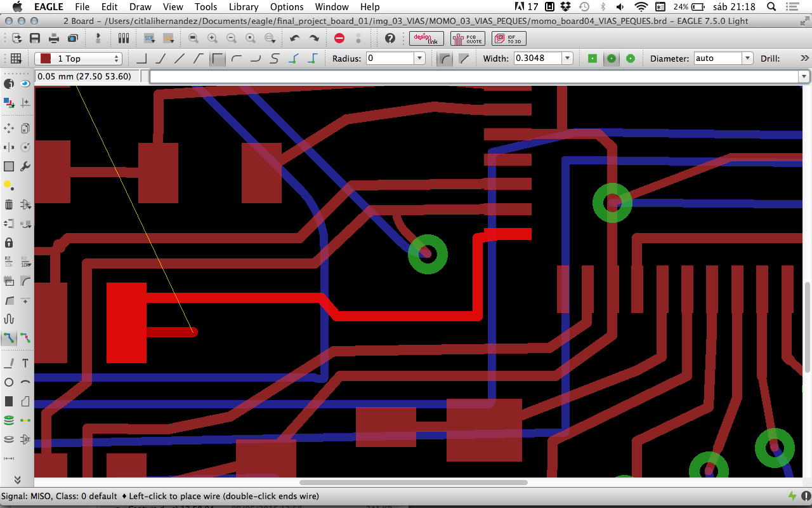Screen dimensions: 812x508
Task: Show hidden parameter toolbar items
Action: point(804,58)
